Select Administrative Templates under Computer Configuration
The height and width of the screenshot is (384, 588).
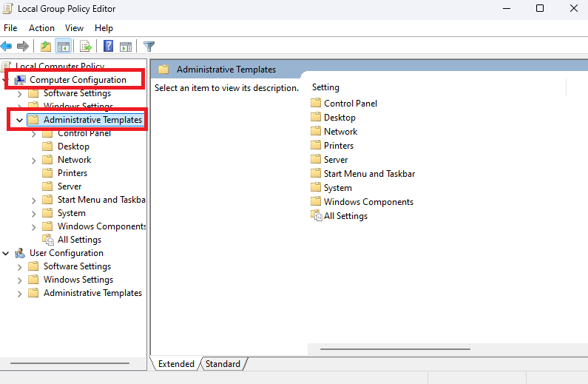[92, 120]
